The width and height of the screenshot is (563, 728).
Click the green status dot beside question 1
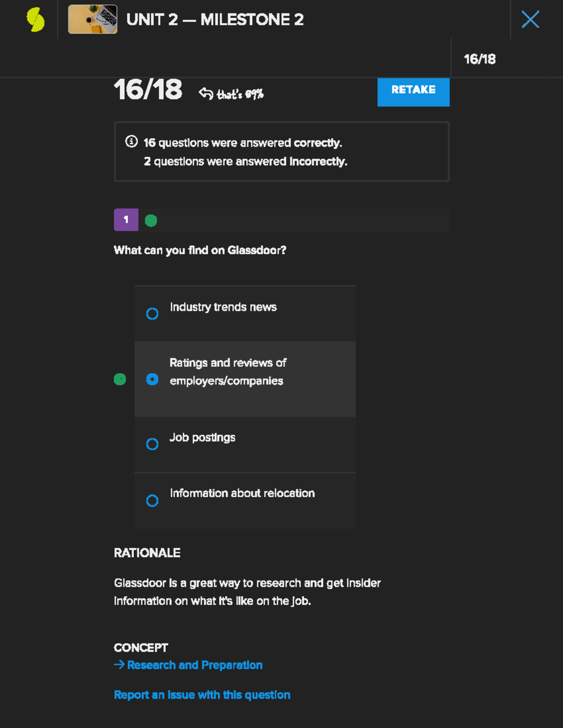pos(151,220)
